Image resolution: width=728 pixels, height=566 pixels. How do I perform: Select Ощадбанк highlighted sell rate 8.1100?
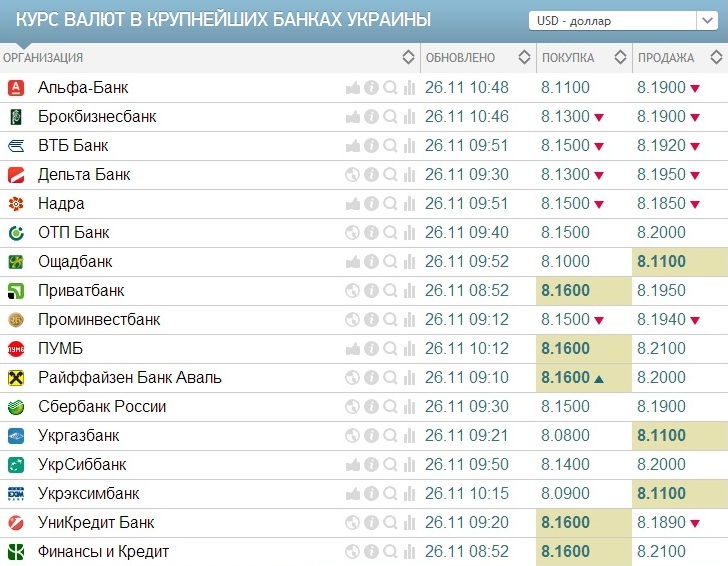click(x=661, y=261)
